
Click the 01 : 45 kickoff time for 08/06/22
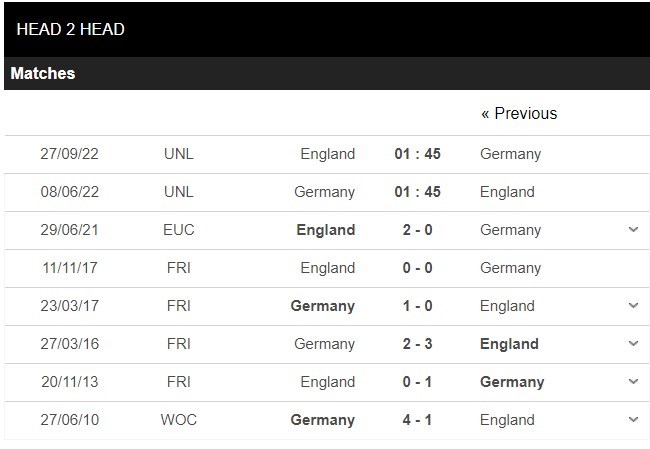point(417,192)
